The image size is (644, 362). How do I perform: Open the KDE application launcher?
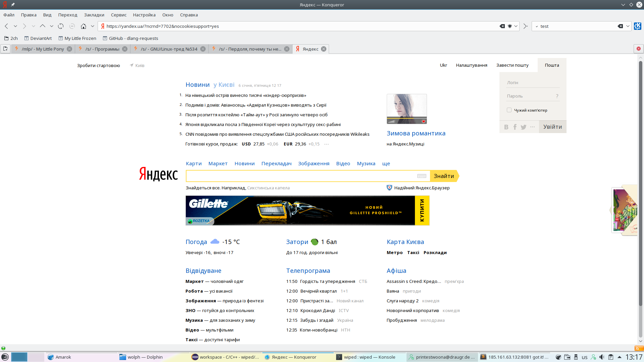click(5, 357)
